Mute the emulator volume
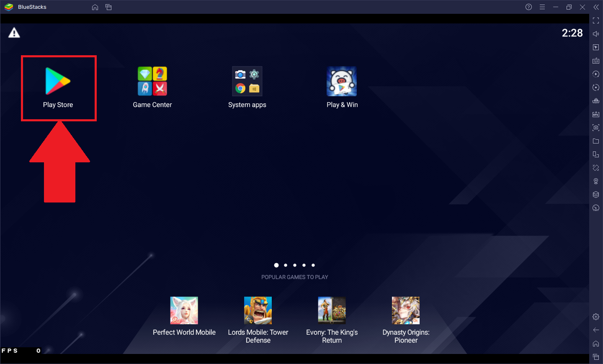603x364 pixels. [x=596, y=33]
